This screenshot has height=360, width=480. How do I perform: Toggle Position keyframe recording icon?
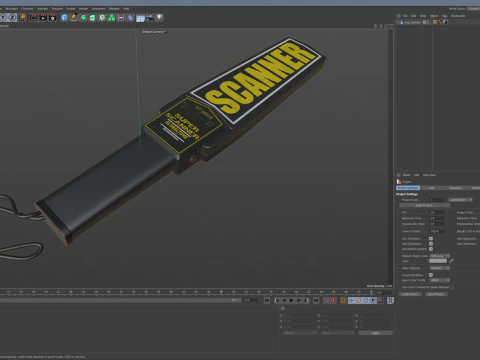coord(351,300)
